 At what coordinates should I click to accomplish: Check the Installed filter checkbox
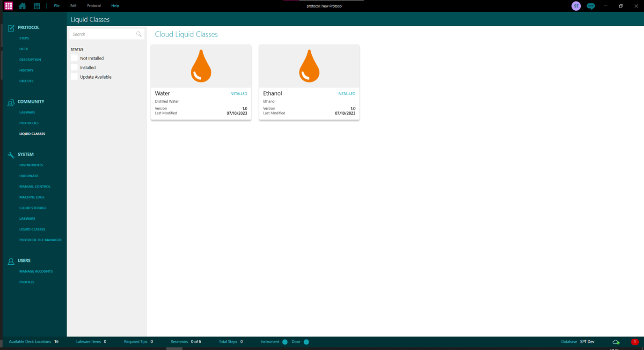[x=74, y=67]
